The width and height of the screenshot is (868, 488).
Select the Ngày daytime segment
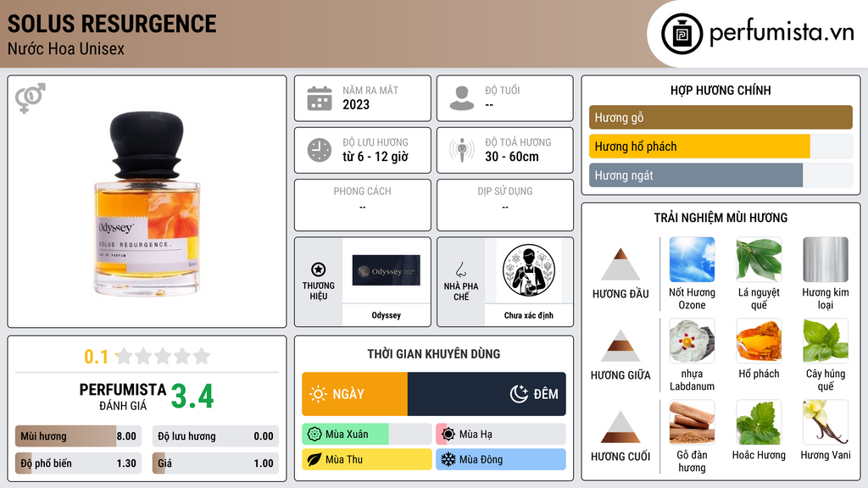[355, 394]
